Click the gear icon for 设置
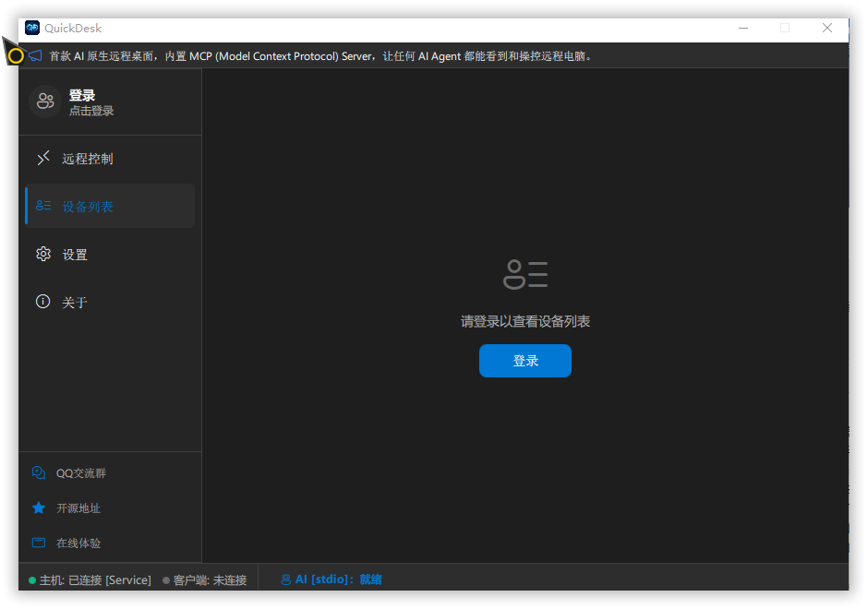This screenshot has width=868, height=609. 42,254
